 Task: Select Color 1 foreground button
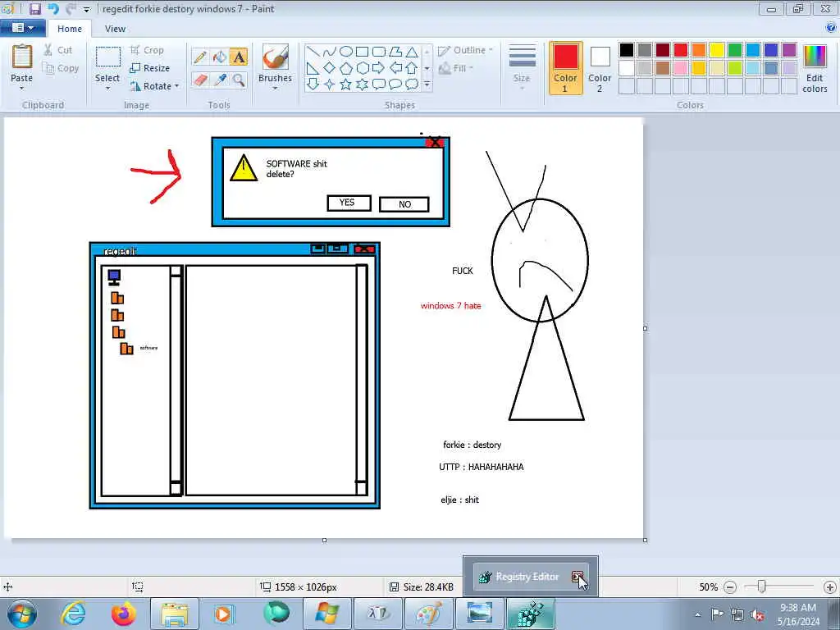click(565, 67)
